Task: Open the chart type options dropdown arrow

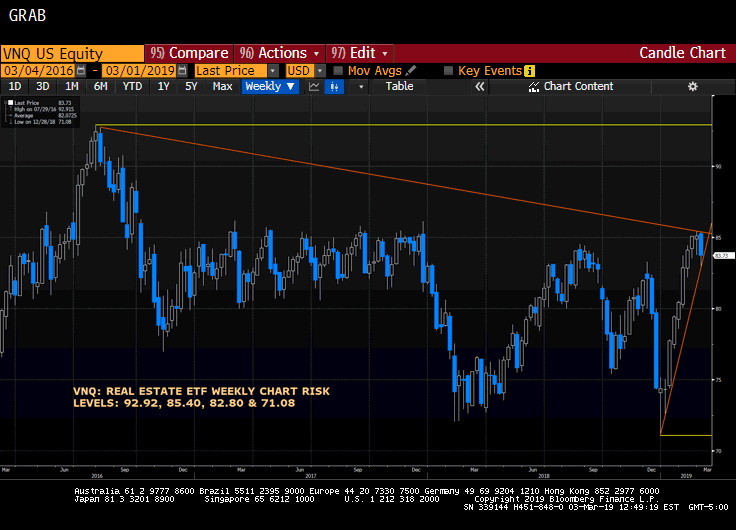Action: click(361, 86)
